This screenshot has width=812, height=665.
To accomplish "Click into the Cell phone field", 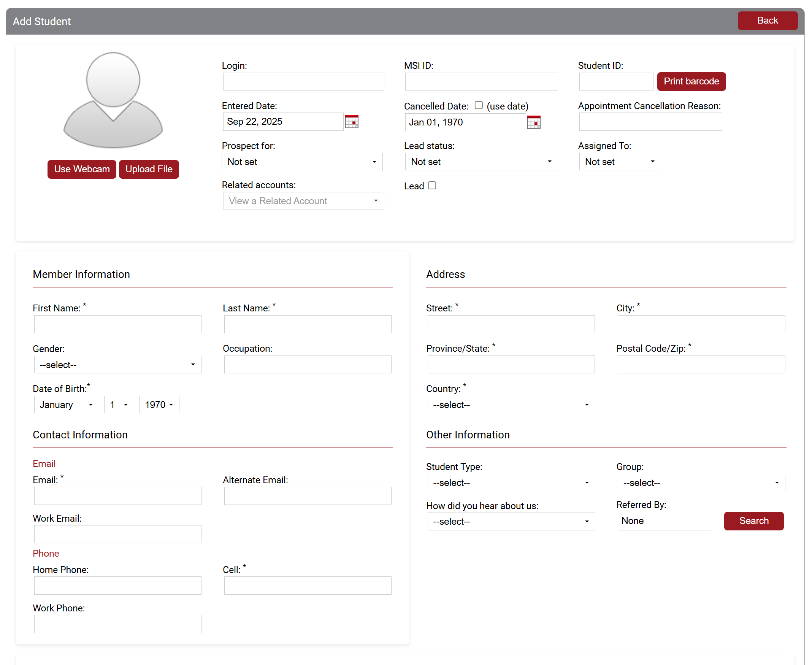I will (308, 586).
